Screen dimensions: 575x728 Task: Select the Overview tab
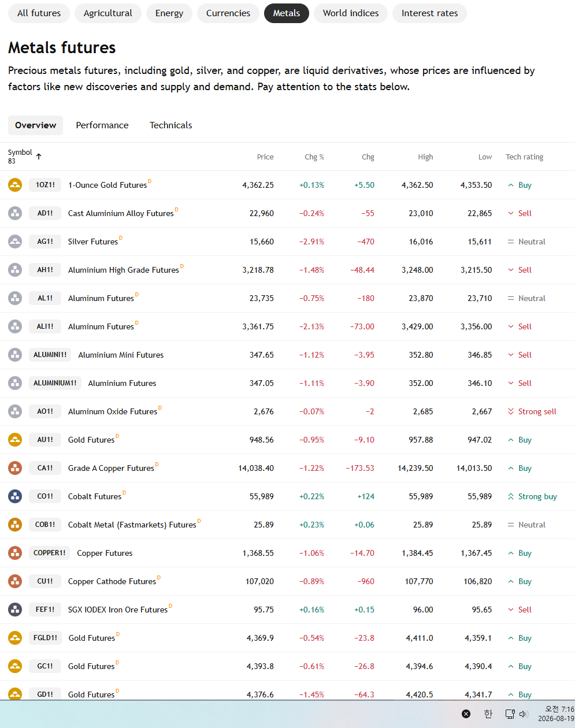click(x=35, y=125)
